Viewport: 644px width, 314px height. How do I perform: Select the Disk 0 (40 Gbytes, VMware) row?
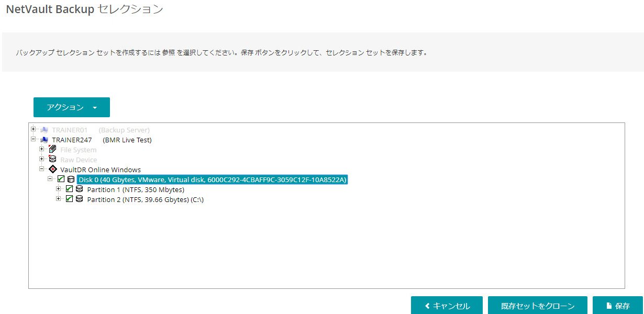point(213,180)
